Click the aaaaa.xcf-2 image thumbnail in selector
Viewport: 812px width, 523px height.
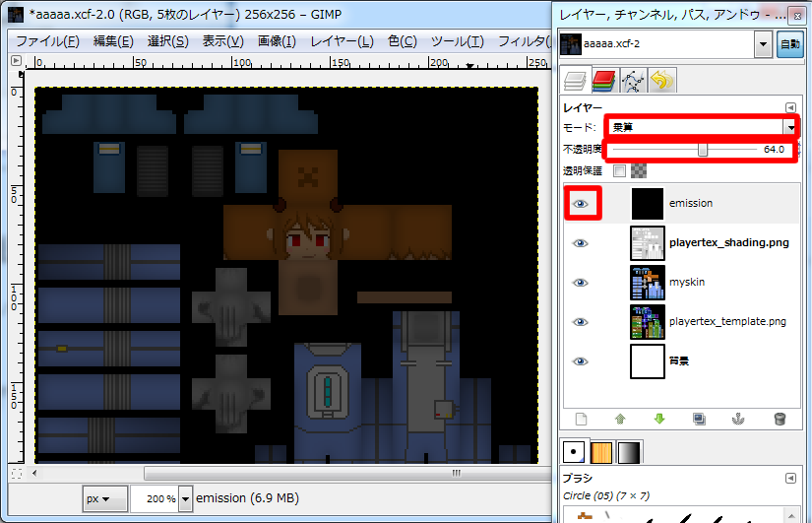click(x=571, y=44)
